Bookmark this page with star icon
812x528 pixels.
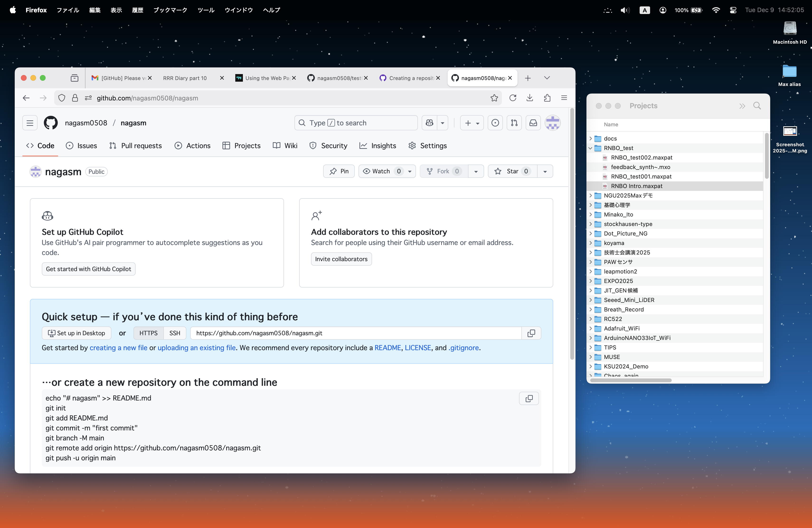(494, 98)
